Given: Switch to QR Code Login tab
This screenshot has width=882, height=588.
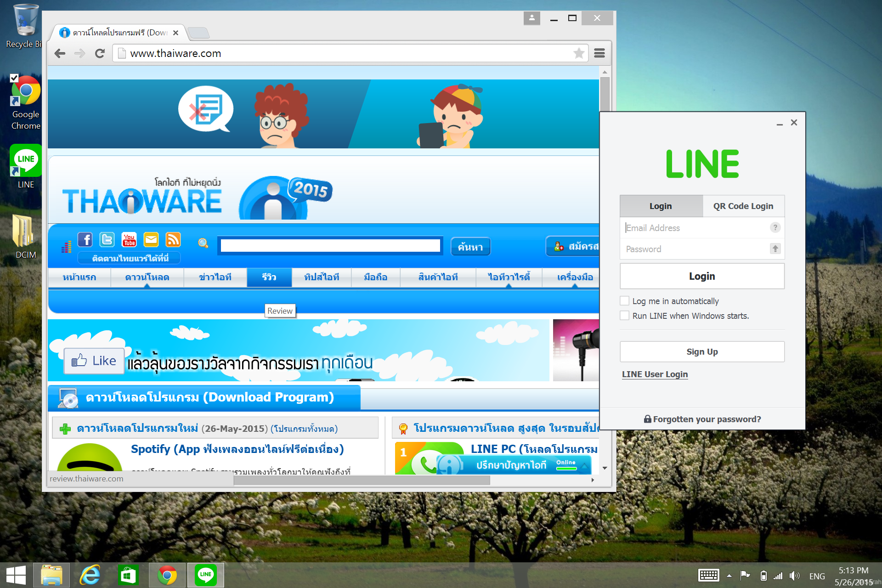Looking at the screenshot, I should pos(743,206).
